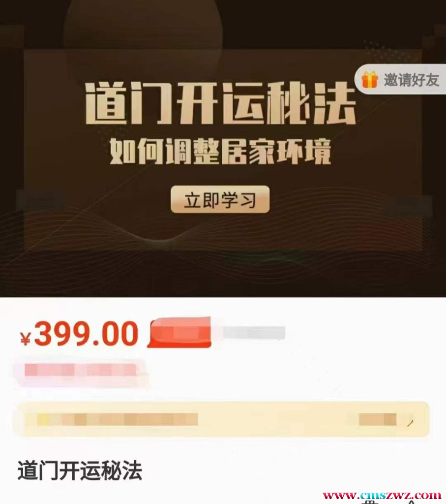Open the 道门开运秘法 course banner image
Image resolution: width=446 pixels, height=504 pixels.
coord(223,148)
